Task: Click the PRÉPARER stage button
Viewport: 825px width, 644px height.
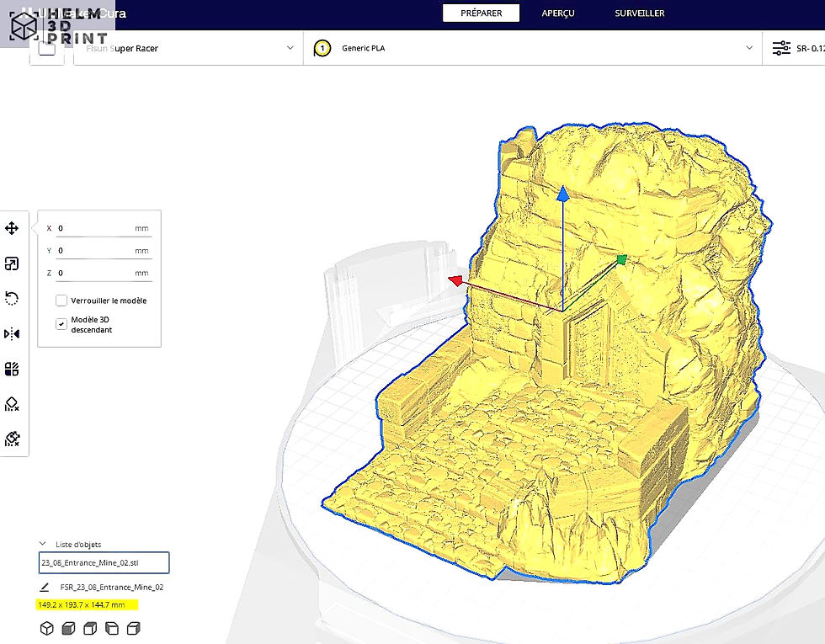Action: coord(481,13)
